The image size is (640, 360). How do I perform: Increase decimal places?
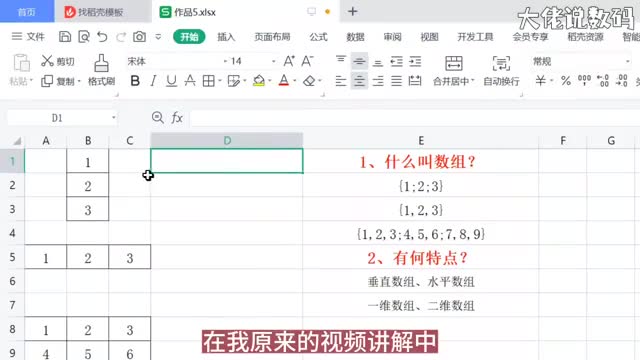point(603,81)
